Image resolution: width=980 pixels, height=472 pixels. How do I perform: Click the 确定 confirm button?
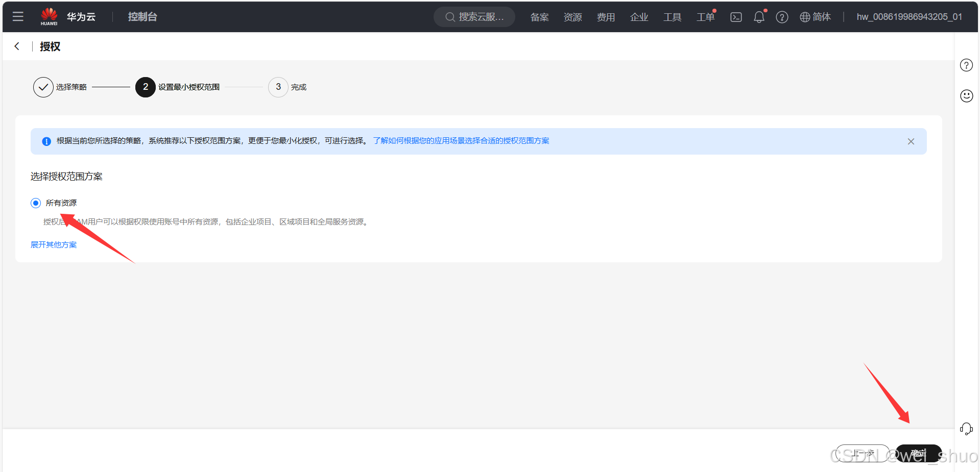919,453
